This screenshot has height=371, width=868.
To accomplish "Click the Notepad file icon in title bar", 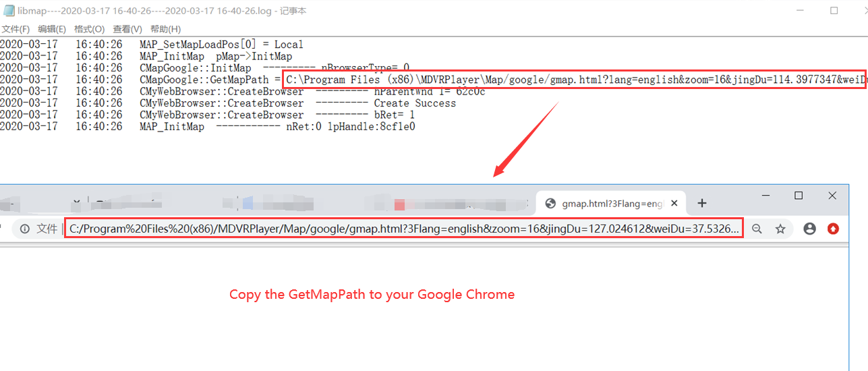I will coord(9,11).
